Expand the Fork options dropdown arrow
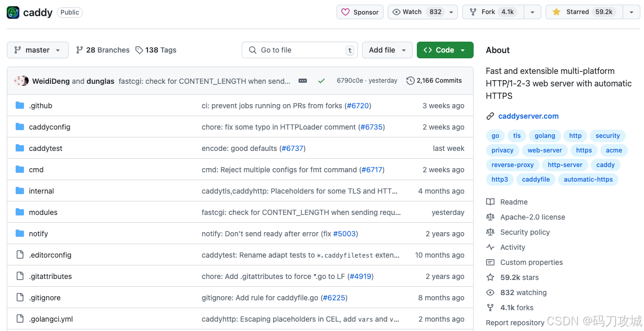The image size is (644, 331). [532, 12]
